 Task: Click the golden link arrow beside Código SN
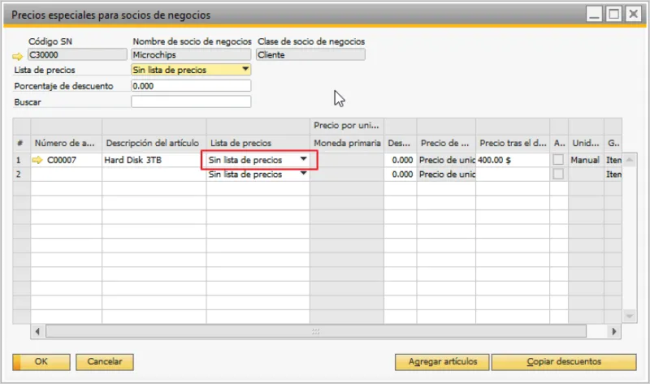pyautogui.click(x=17, y=56)
